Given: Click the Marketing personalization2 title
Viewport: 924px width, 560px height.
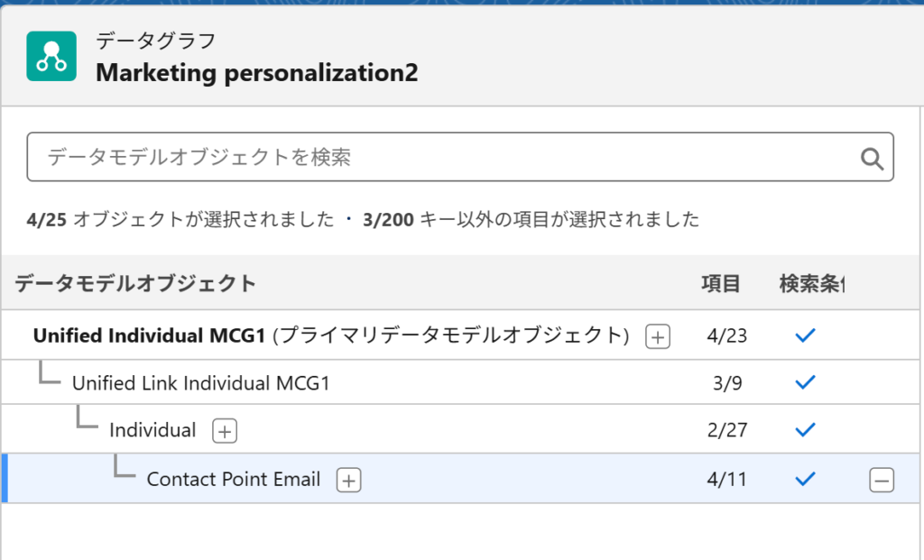Looking at the screenshot, I should click(x=257, y=73).
